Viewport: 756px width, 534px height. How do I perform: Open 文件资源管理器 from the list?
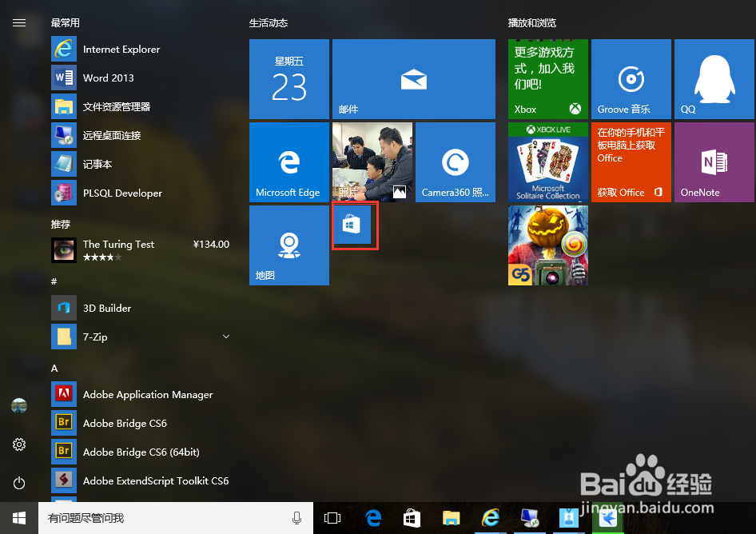(x=141, y=106)
